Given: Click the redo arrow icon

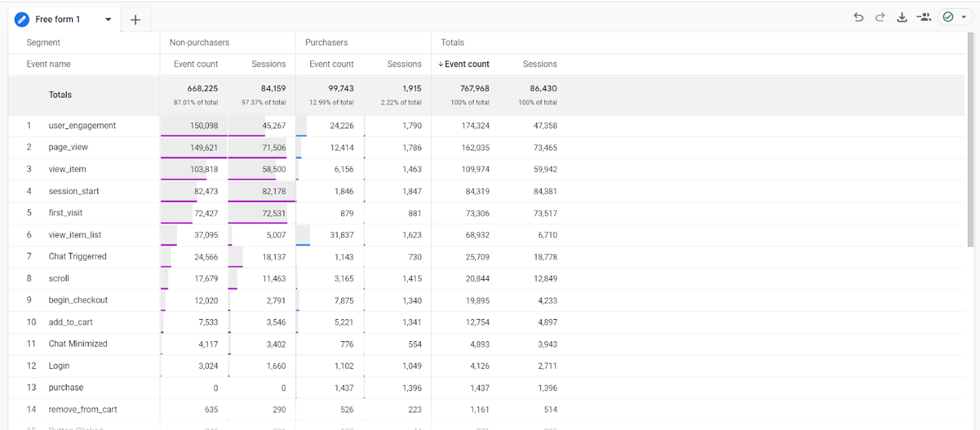Looking at the screenshot, I should tap(880, 17).
